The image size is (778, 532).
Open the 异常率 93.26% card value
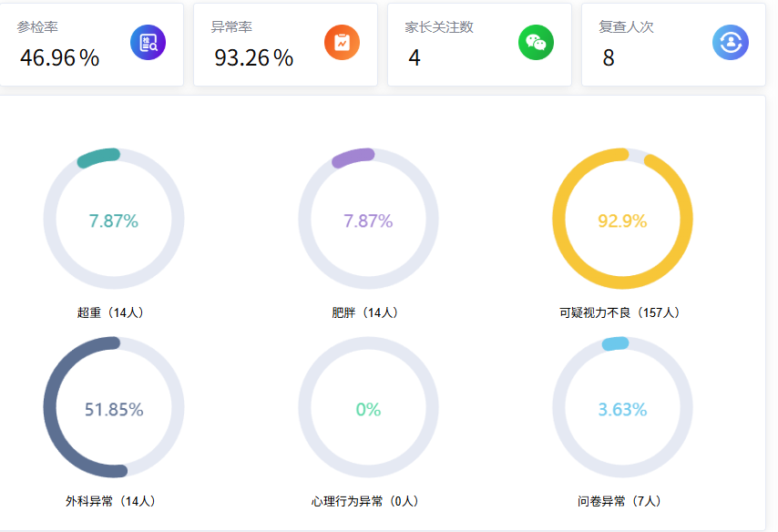253,58
